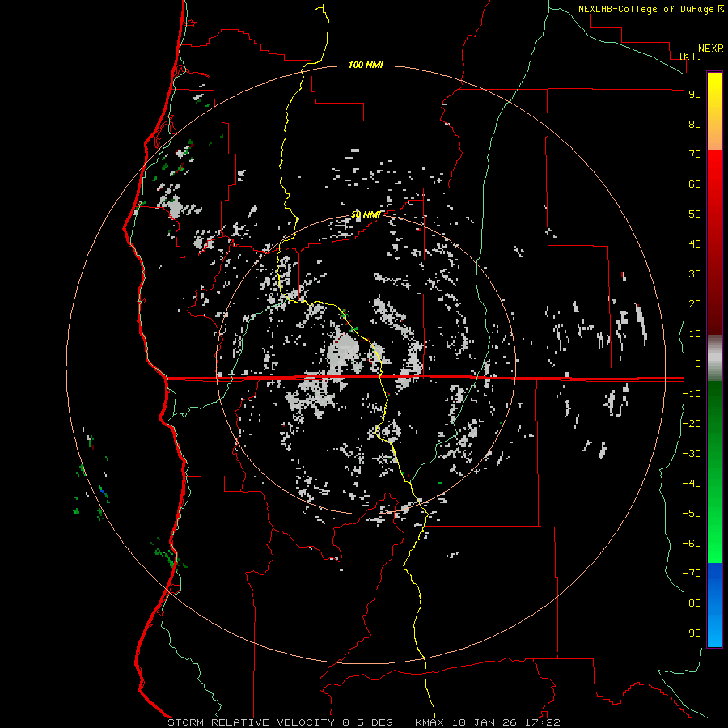Click the -40 value on the velocity scale
The width and height of the screenshot is (728, 728).
pyautogui.click(x=692, y=484)
